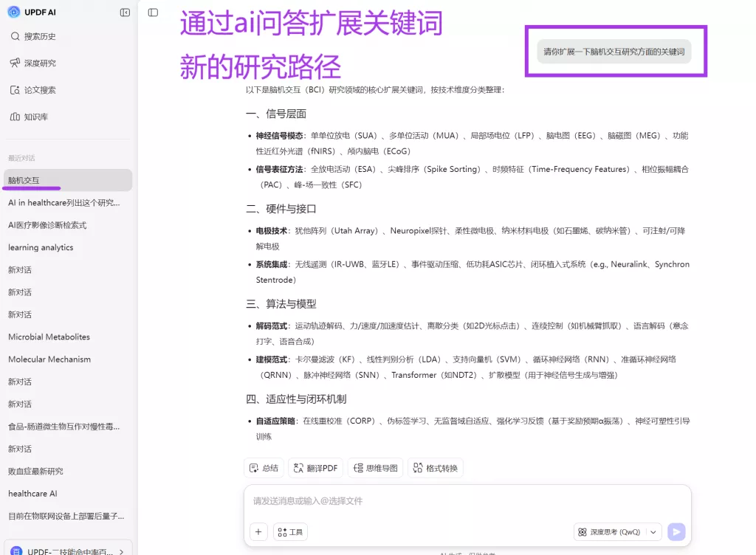This screenshot has width=756, height=555.
Task: Select the 翻译PDF translate action
Action: (x=315, y=467)
